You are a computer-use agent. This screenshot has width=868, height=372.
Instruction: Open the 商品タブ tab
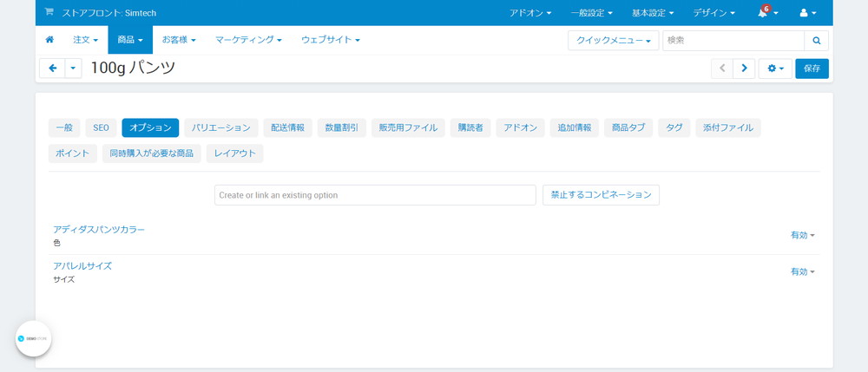[x=628, y=127]
